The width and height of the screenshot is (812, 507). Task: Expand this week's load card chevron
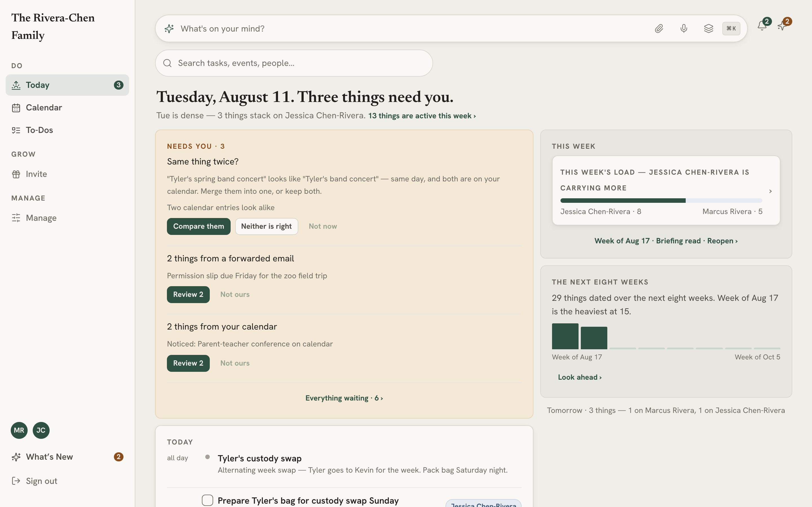point(770,191)
